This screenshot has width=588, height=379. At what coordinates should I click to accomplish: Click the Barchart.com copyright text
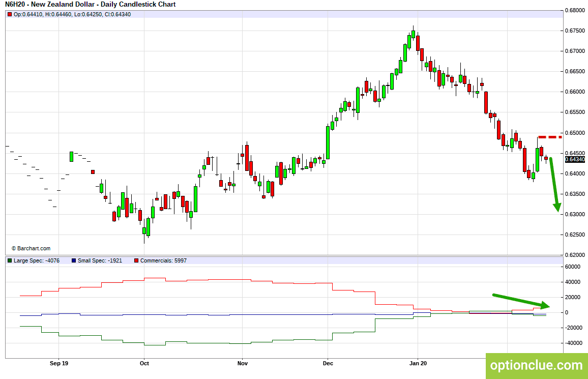[31, 249]
